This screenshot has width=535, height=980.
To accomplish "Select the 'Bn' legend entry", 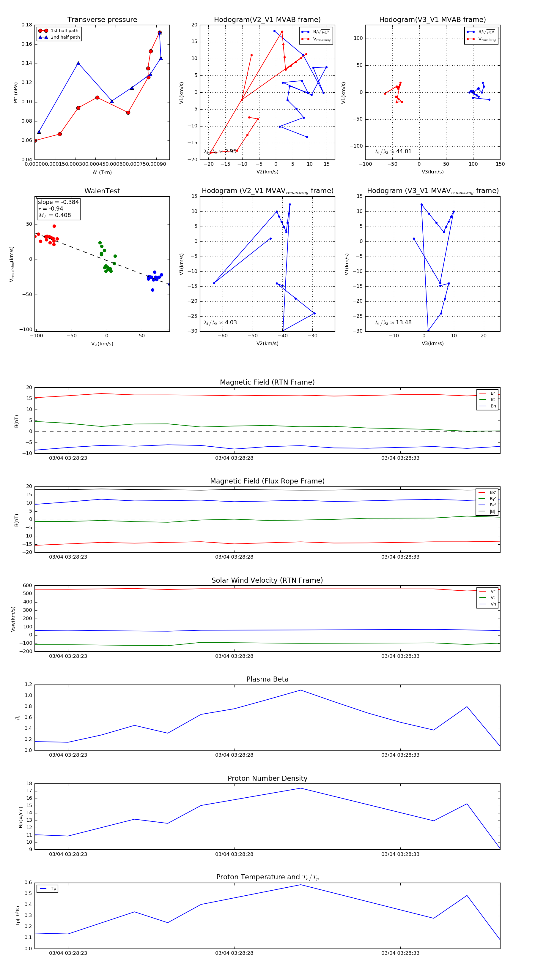I will coord(487,406).
